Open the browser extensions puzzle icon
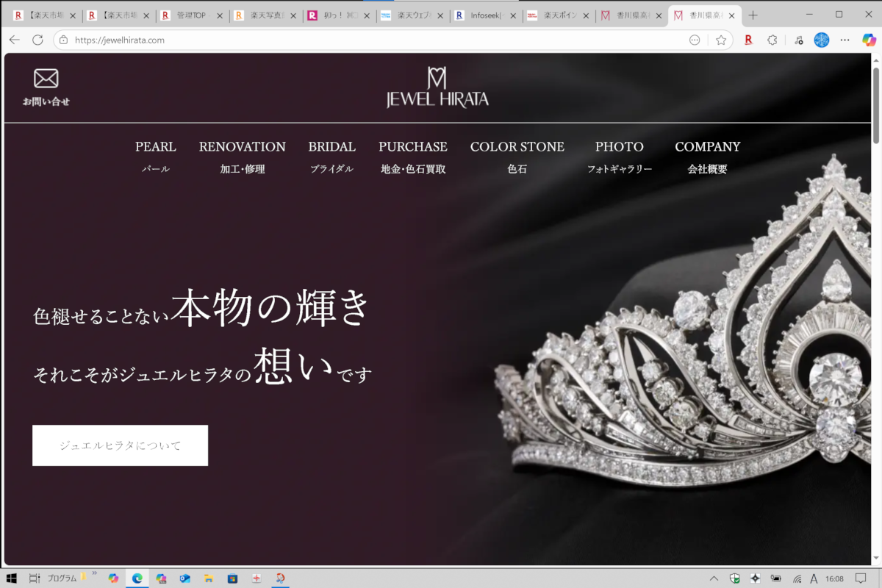Viewport: 882px width, 588px height. pos(772,40)
